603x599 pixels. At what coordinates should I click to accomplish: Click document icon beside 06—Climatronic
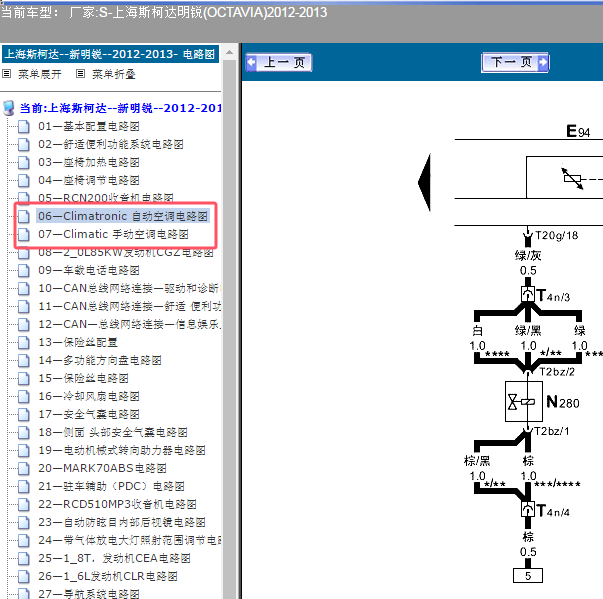pos(23,216)
